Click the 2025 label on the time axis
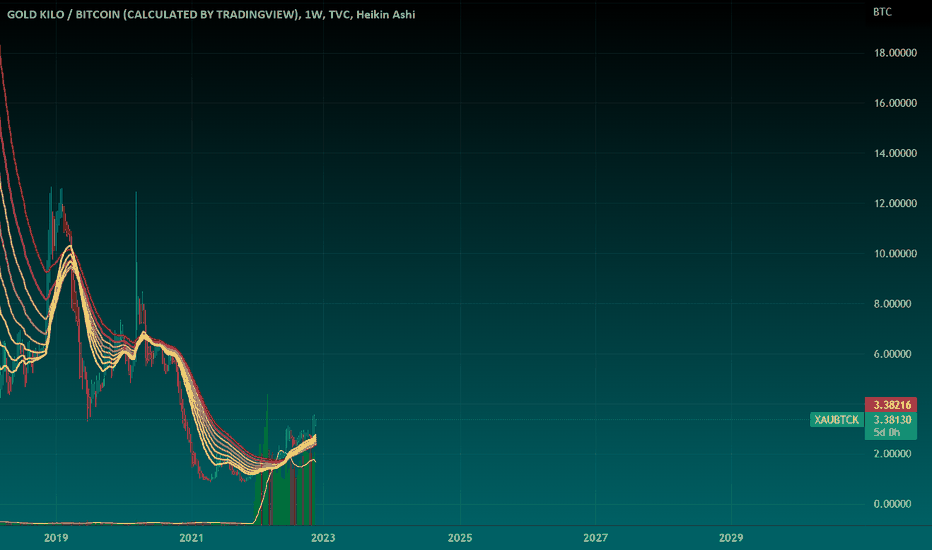This screenshot has height=550, width=932. (460, 538)
